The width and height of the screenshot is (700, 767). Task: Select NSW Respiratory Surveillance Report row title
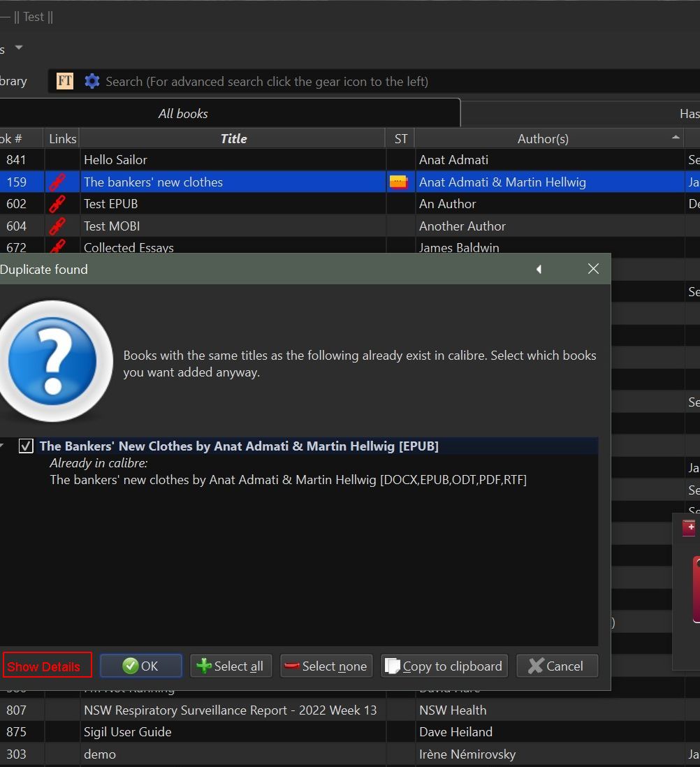(x=233, y=710)
